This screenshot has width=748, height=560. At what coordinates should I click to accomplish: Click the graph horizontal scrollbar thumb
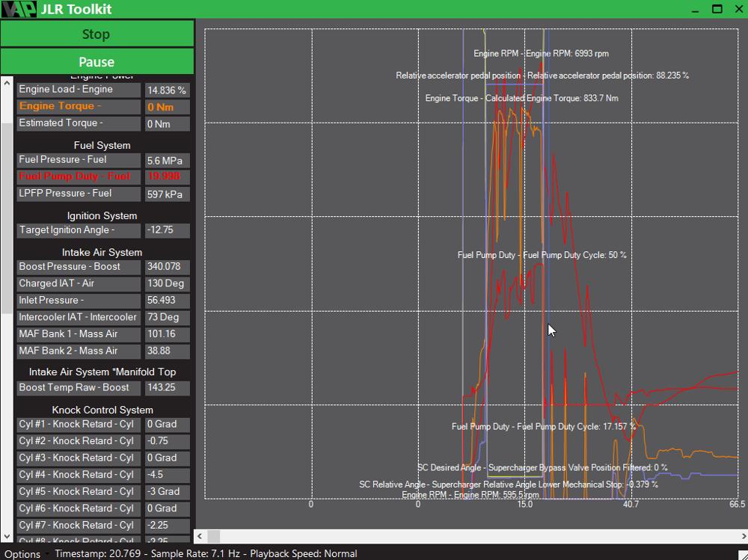pyautogui.click(x=214, y=536)
